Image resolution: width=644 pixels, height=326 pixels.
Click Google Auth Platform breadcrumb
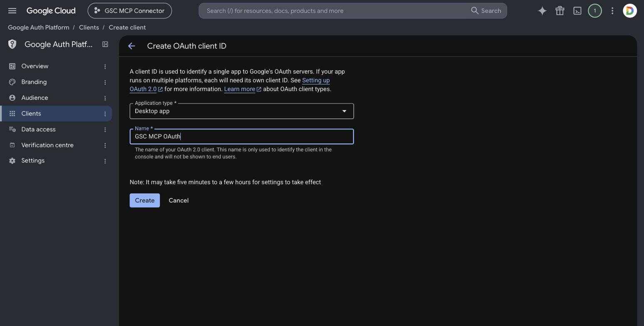pos(39,27)
